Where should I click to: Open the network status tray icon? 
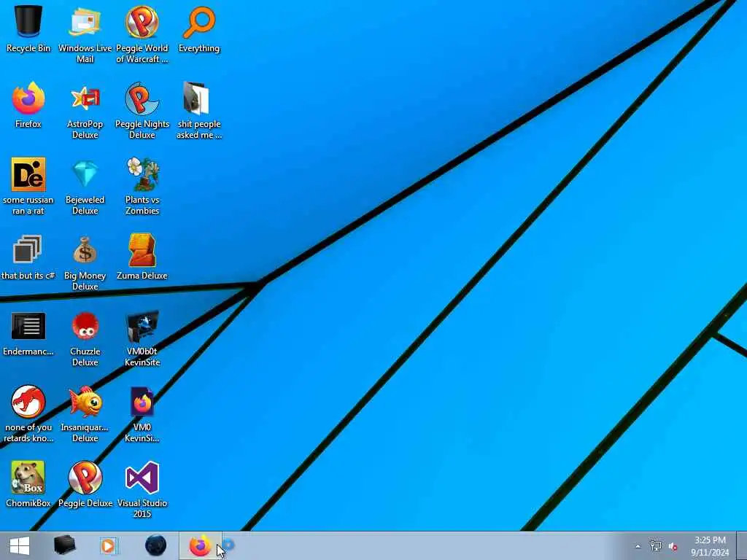click(656, 546)
